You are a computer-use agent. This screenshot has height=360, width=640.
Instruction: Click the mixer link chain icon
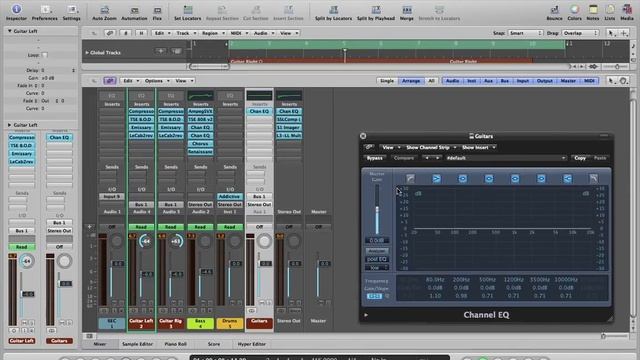(x=110, y=81)
